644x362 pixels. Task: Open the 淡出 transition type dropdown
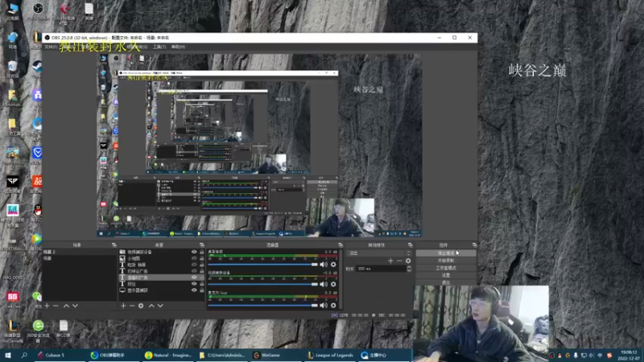click(x=378, y=253)
